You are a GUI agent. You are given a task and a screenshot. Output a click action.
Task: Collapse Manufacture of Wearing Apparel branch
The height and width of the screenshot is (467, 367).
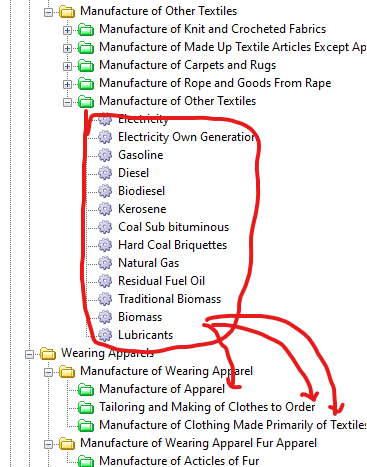coord(49,372)
